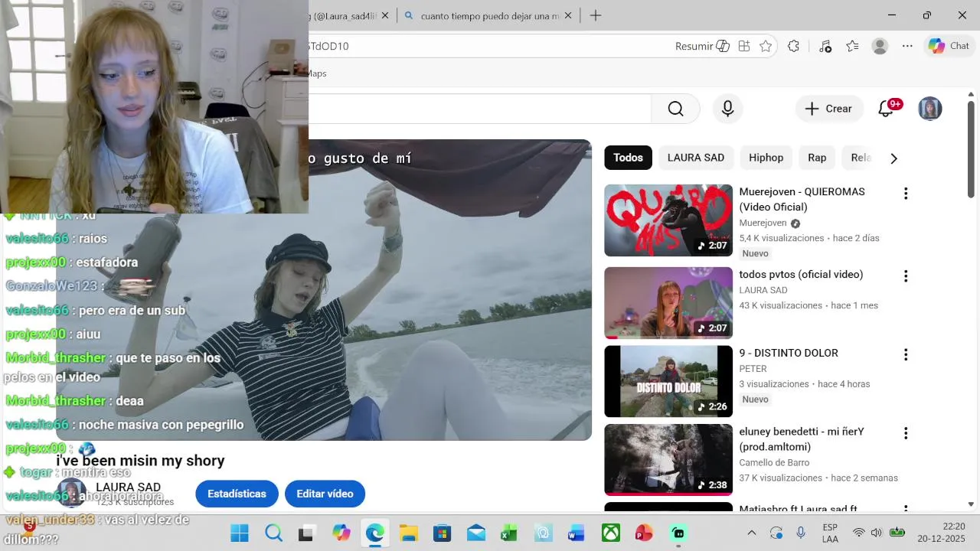980x551 pixels.
Task: Close the 'cuanto tiempo puedo dejar' tab
Action: 569,15
